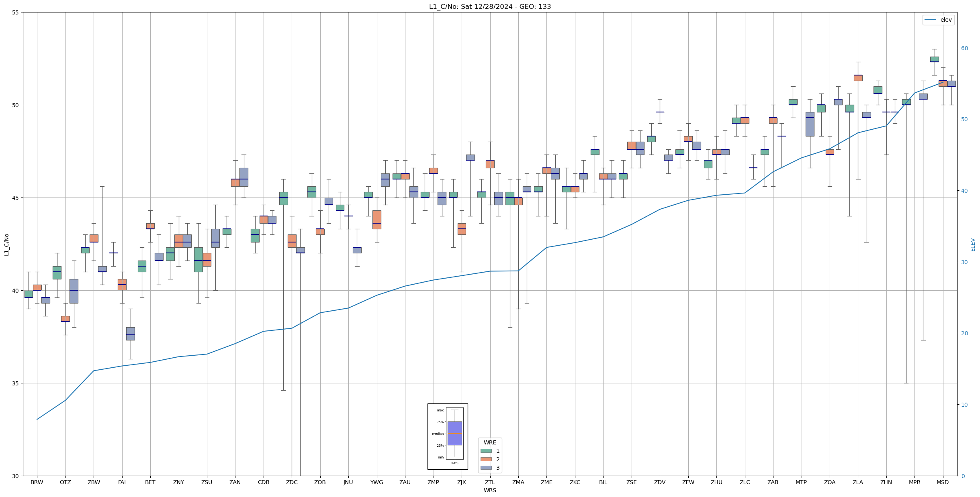Click the WRE legend title

point(490,442)
